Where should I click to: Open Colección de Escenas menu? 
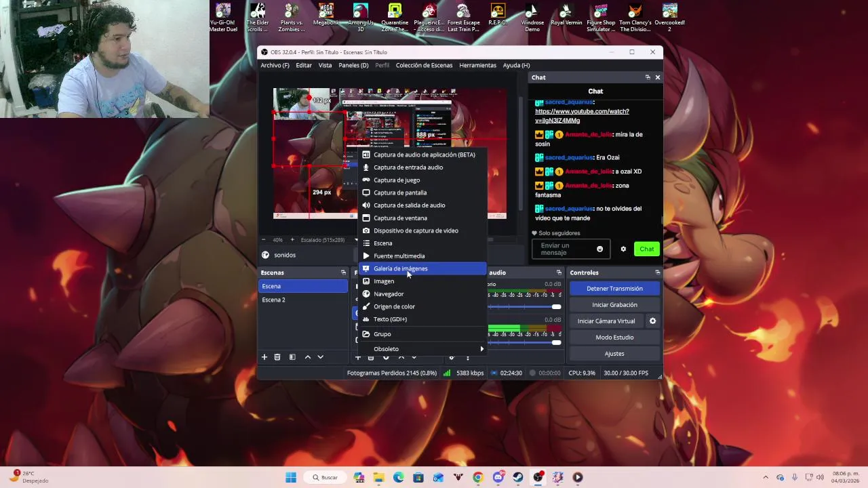(x=424, y=65)
